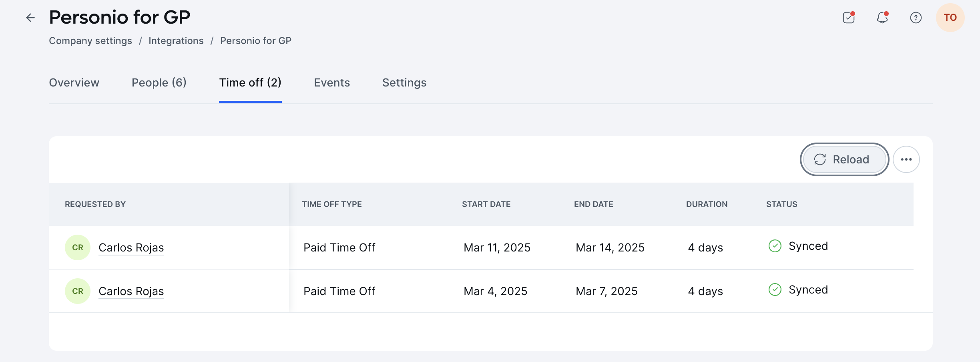
Task: Select the Time off (2) tab
Action: [x=250, y=82]
